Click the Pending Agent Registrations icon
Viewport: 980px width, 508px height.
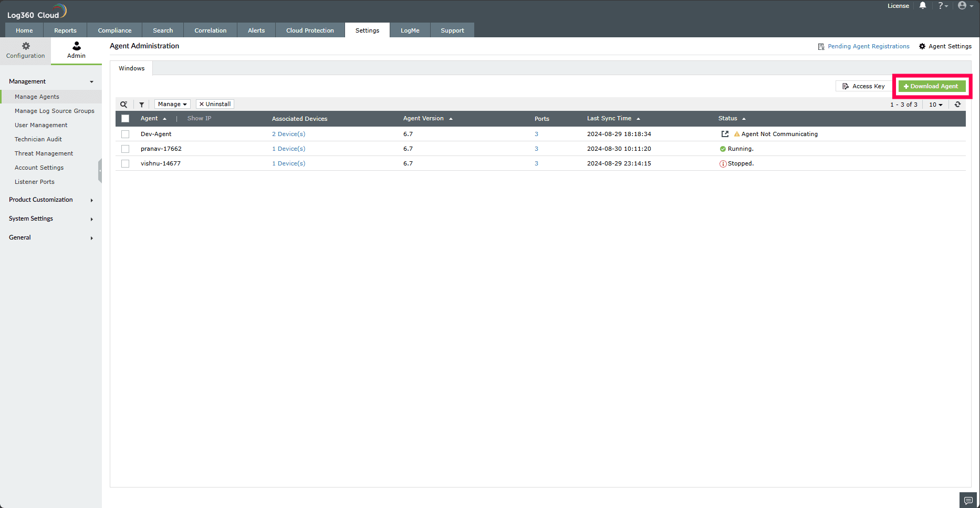point(821,47)
